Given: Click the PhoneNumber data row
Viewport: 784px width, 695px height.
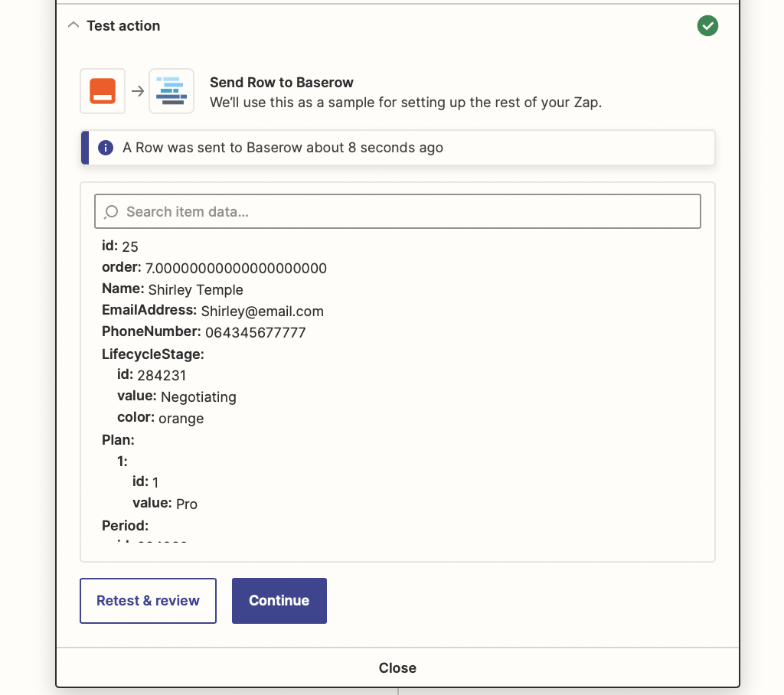Looking at the screenshot, I should (204, 332).
